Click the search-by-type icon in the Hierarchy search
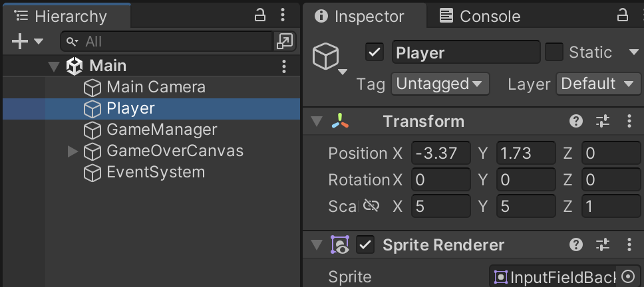 point(284,42)
